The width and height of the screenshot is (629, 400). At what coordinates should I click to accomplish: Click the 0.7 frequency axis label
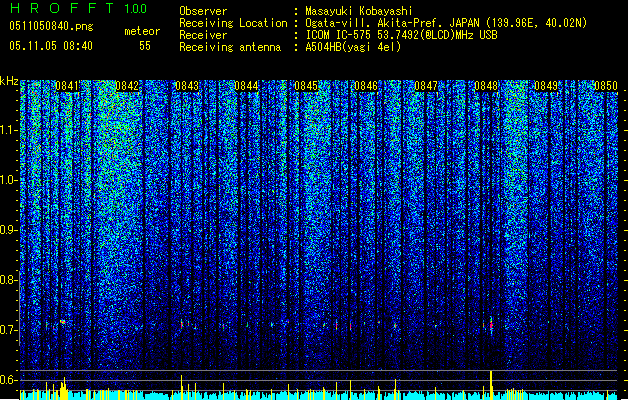pyautogui.click(x=9, y=330)
